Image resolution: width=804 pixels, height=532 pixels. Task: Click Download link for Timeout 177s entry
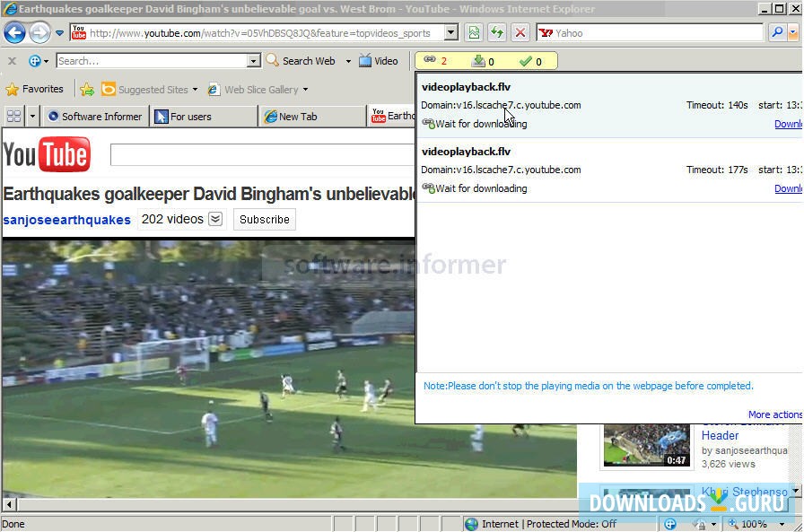point(788,188)
